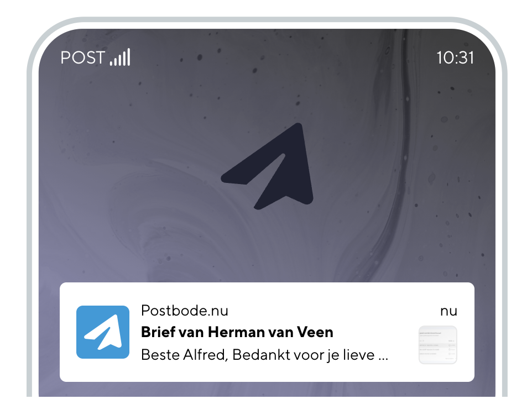Tap the signal strength bars icon
Screen dimensions: 532x399
coord(120,57)
